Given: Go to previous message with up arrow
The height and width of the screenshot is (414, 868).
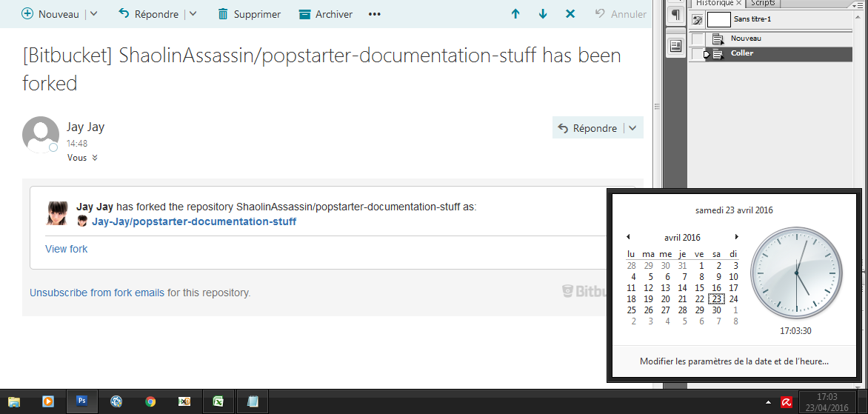Looking at the screenshot, I should point(515,14).
